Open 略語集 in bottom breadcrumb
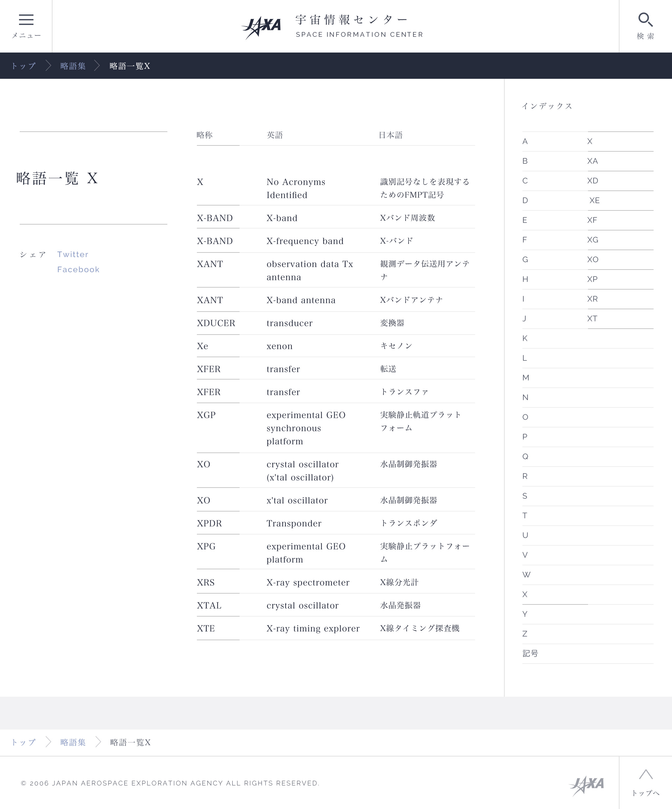672x809 pixels. tap(73, 742)
